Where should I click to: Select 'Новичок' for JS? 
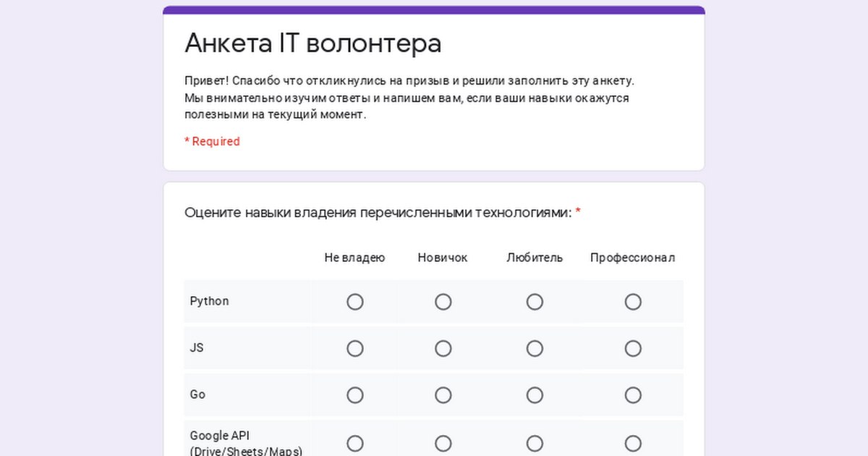(x=443, y=349)
